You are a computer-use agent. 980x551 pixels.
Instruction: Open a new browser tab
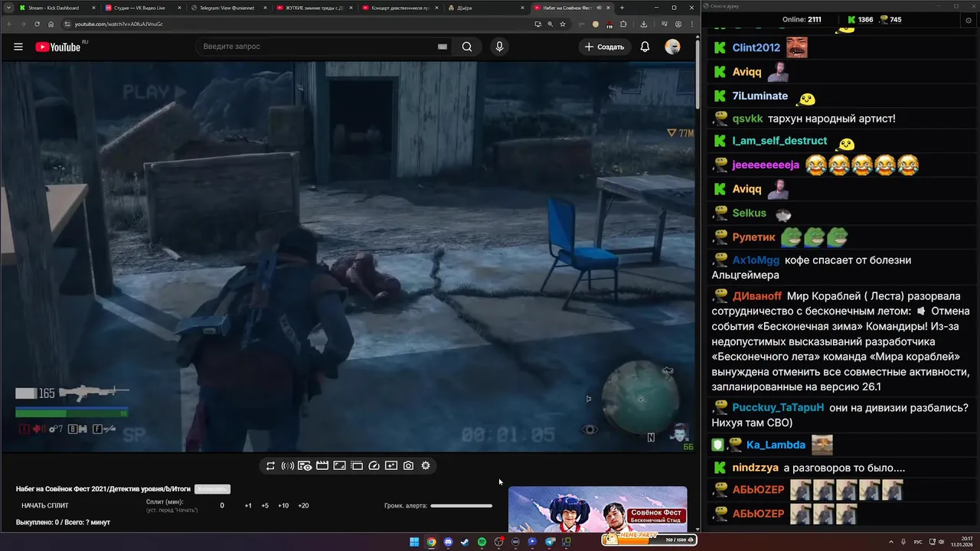tap(622, 8)
